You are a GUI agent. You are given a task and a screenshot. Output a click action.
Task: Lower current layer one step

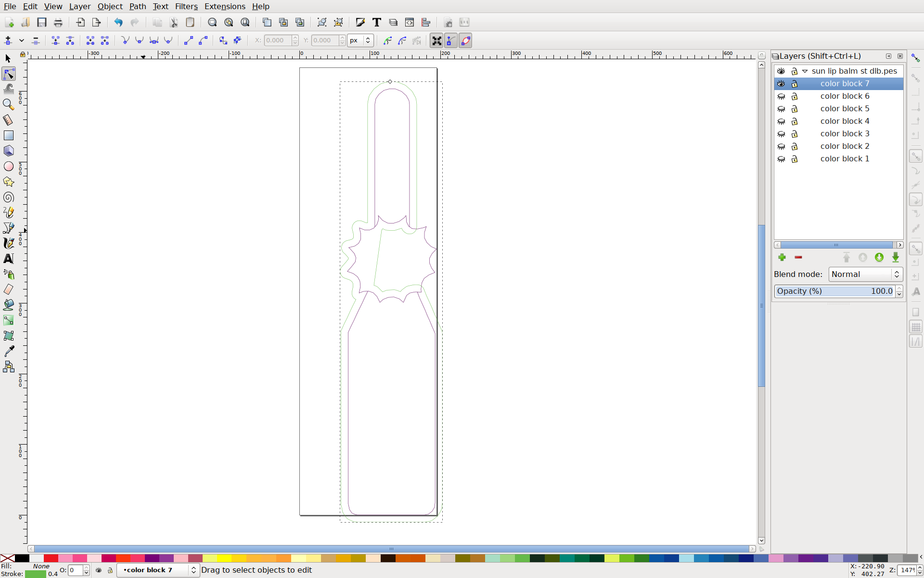[x=879, y=258]
